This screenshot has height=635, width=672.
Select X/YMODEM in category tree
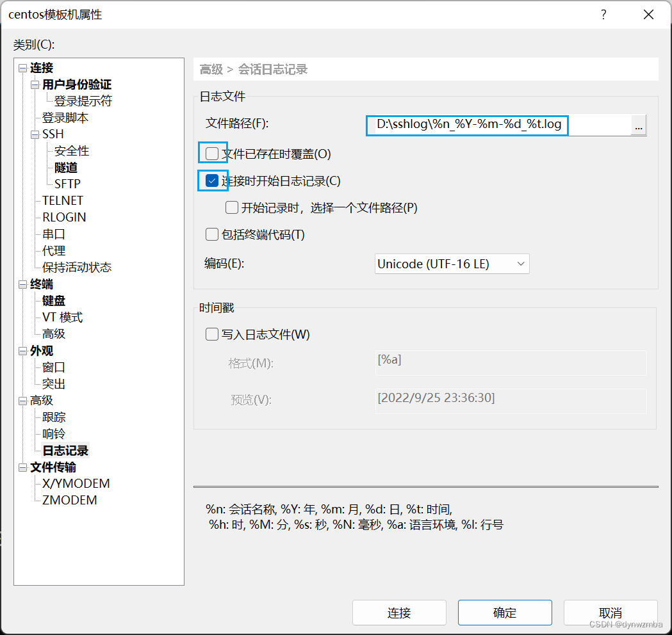76,484
